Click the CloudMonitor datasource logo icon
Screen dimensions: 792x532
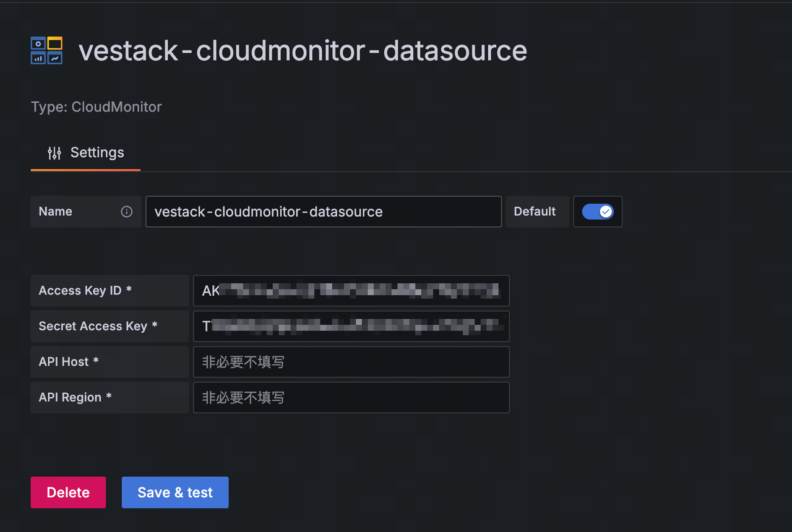[x=46, y=50]
